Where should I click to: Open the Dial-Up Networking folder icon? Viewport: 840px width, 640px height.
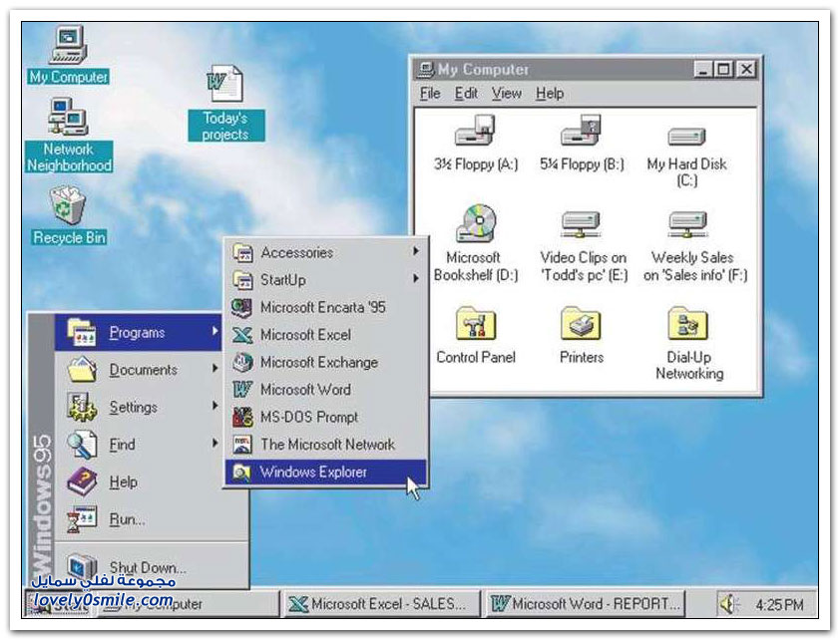coord(688,324)
